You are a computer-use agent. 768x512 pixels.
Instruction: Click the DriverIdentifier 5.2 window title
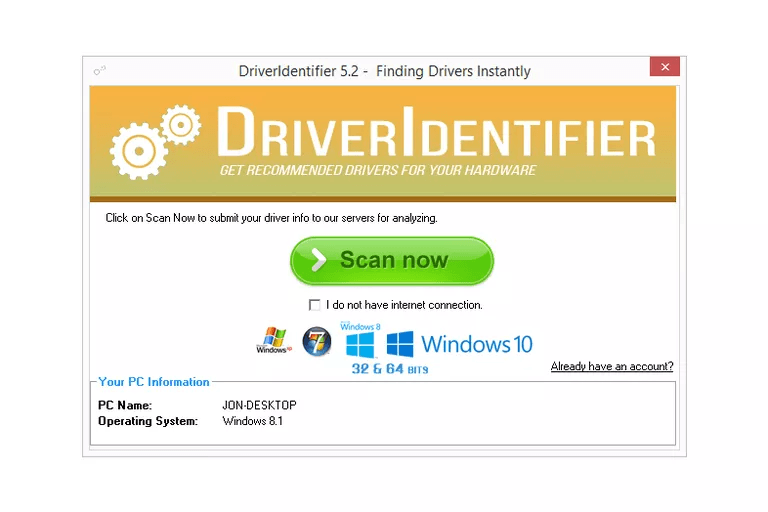coord(384,72)
